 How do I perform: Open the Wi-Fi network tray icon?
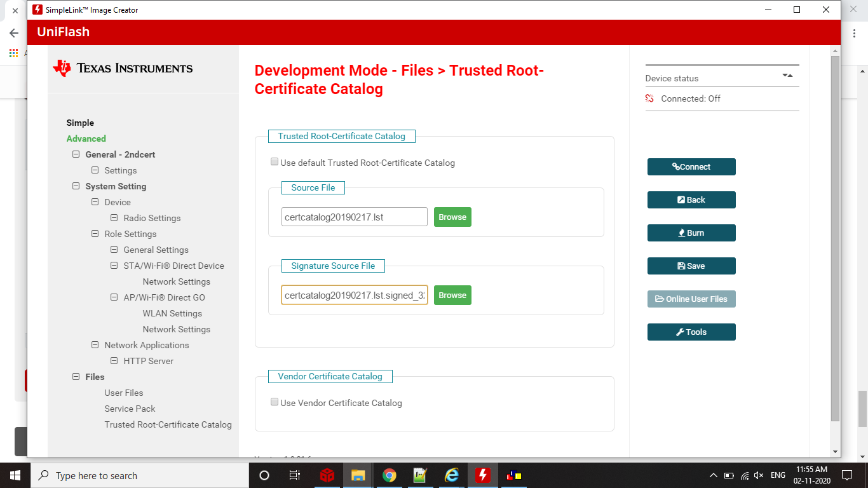pos(744,475)
